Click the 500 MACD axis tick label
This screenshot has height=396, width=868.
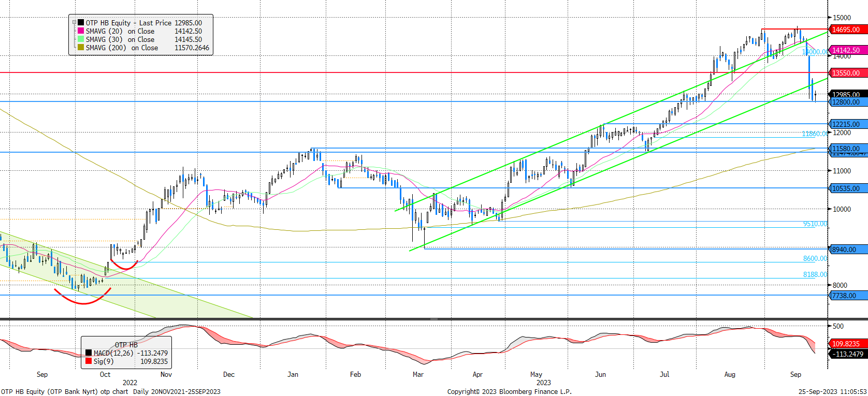[838, 326]
